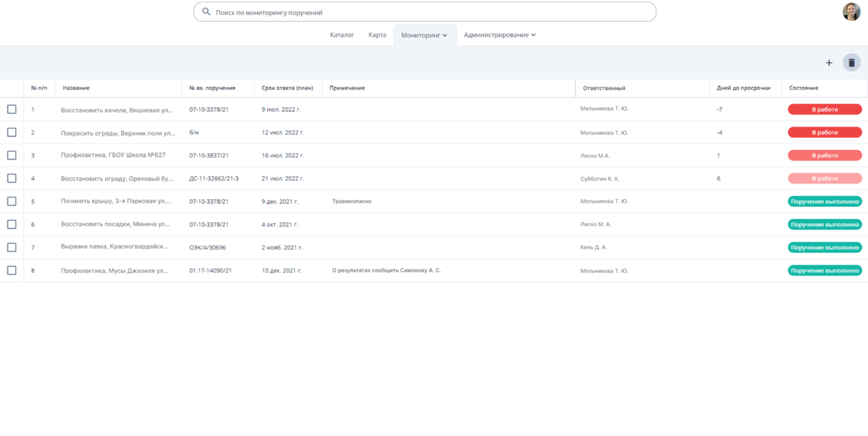Expand the Мониторинг dropdown chevron
The image size is (868, 436).
point(445,35)
